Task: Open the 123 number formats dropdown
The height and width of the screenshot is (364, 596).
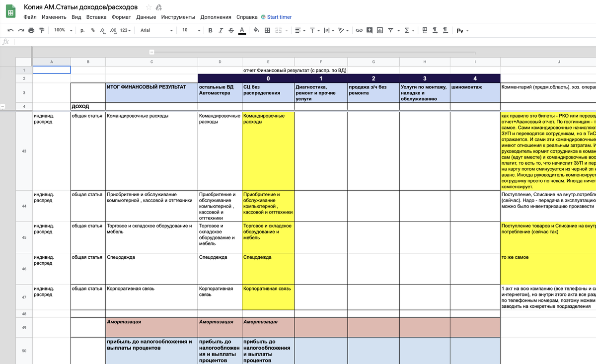Action: click(126, 30)
